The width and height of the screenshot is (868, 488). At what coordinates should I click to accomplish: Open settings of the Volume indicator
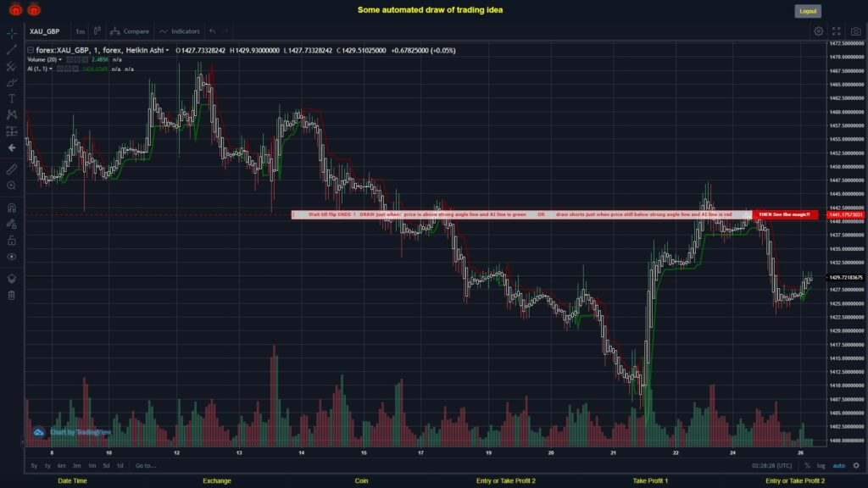pos(77,60)
